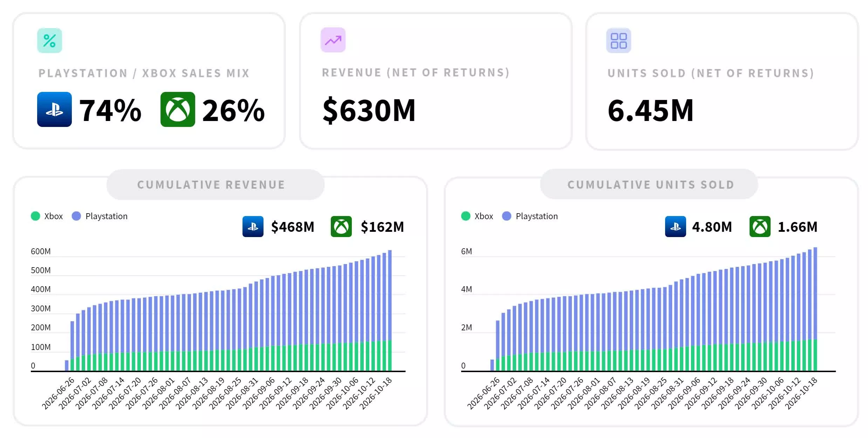
Task: Click the $468M PlayStation revenue total
Action: coord(293,227)
